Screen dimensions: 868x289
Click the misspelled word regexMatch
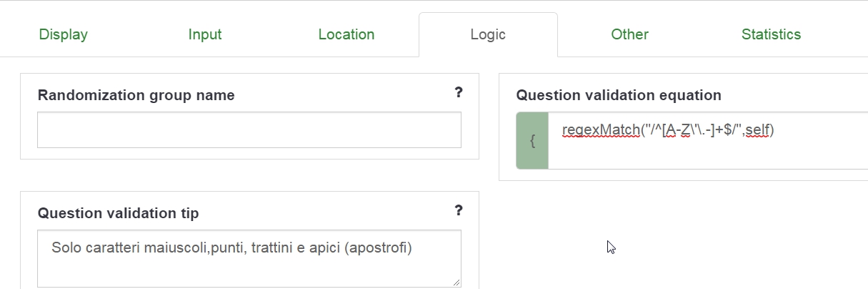click(x=601, y=130)
